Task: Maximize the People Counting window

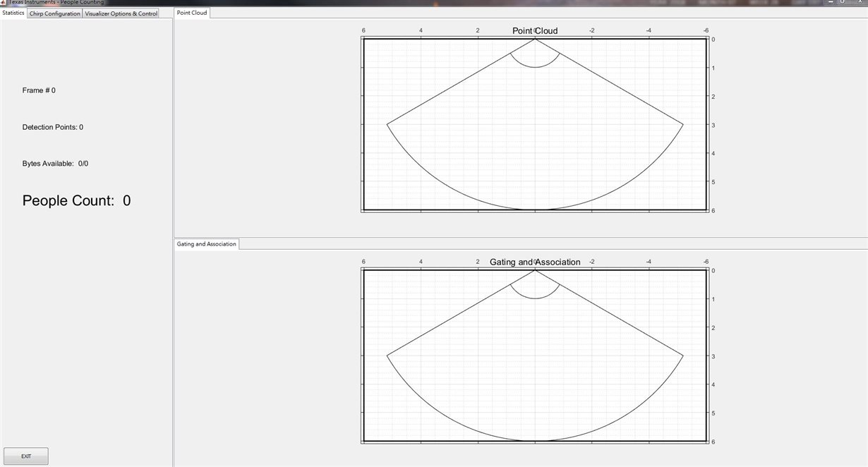Action: (x=842, y=2)
